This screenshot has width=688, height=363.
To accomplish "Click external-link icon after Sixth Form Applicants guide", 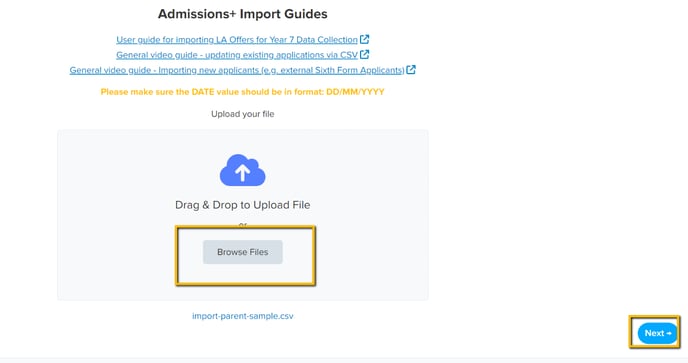I will [411, 70].
